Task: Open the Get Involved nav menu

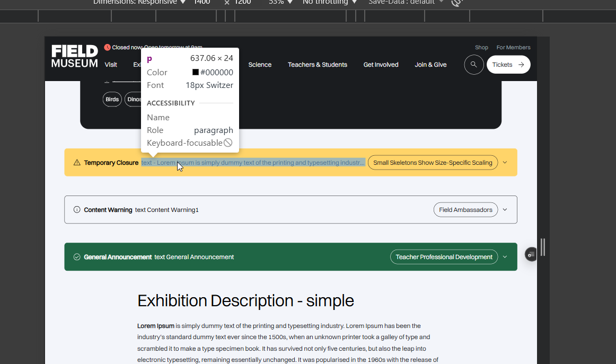Action: click(x=381, y=65)
